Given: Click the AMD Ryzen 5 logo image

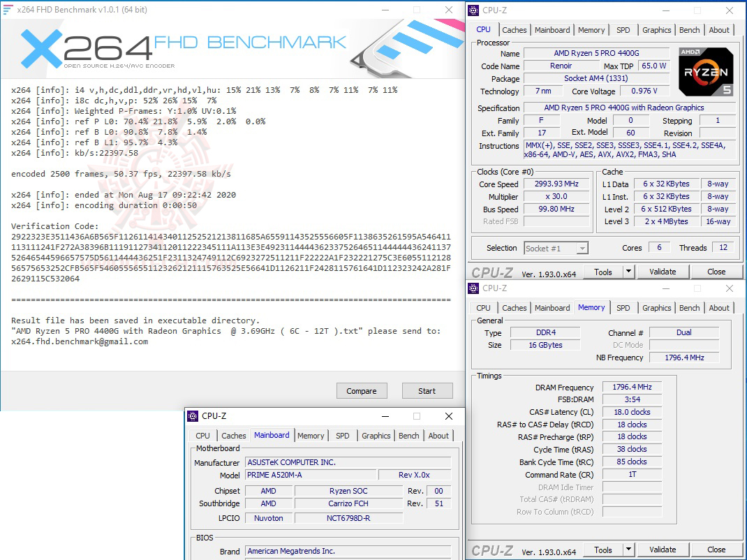Looking at the screenshot, I should point(705,72).
